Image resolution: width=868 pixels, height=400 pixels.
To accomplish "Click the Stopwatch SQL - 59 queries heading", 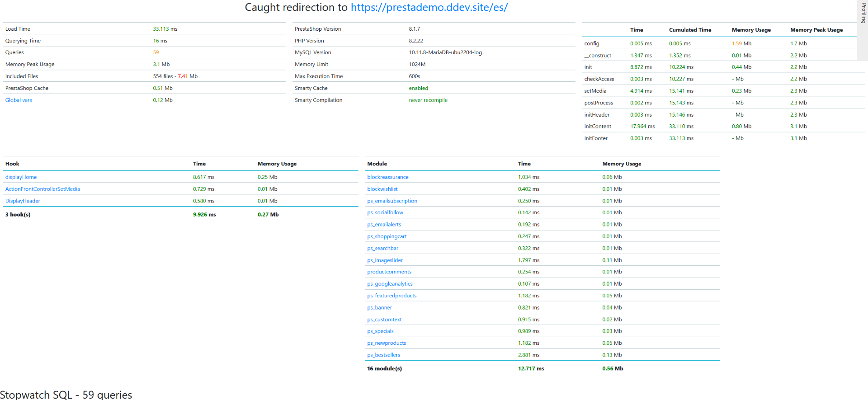I will [x=66, y=395].
